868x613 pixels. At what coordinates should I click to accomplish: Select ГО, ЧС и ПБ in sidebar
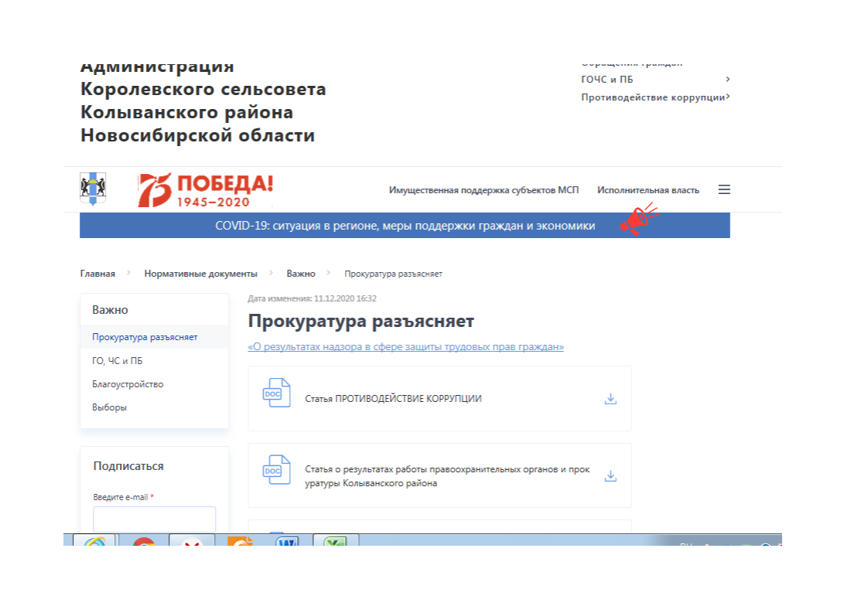[x=118, y=361]
